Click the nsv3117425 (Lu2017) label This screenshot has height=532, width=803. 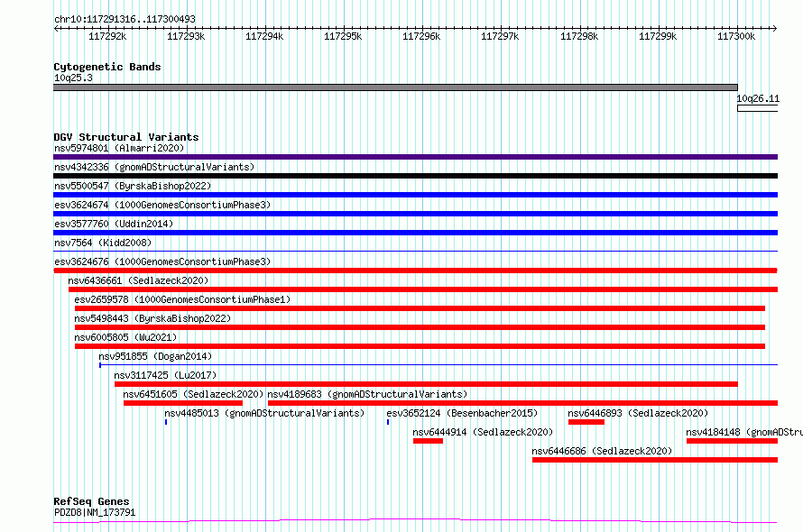coord(165,375)
